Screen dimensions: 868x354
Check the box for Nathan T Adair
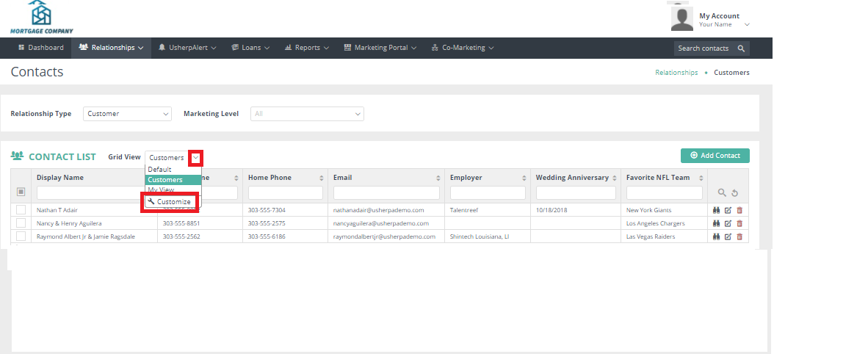tap(21, 210)
